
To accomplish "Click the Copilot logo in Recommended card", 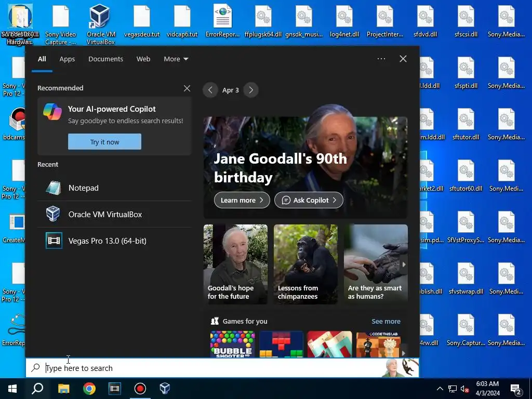I will pos(52,112).
